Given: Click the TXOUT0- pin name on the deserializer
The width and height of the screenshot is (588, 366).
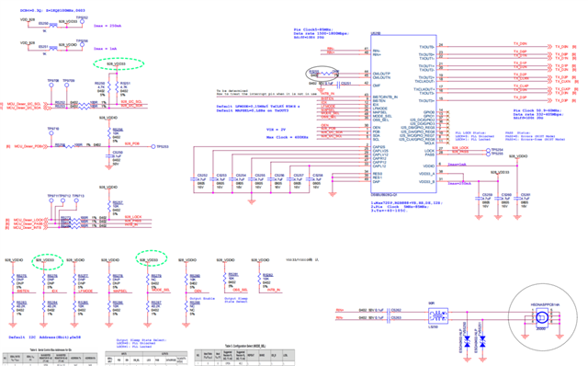Looking at the screenshot, I should tap(426, 47).
